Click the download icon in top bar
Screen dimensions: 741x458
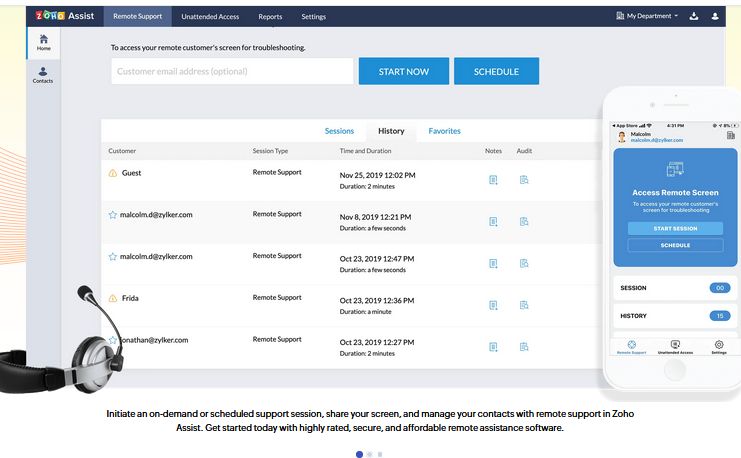coord(694,16)
